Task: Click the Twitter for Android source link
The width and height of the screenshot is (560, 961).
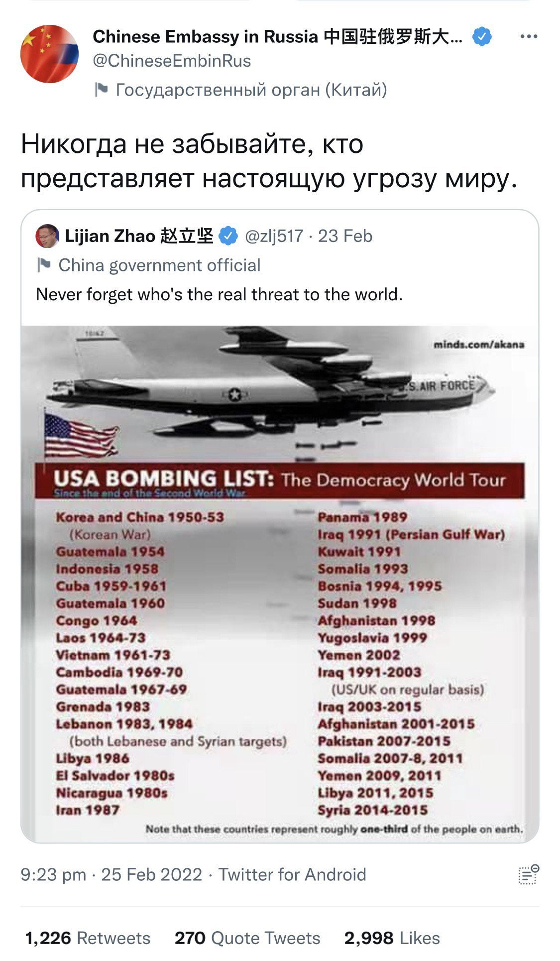Action: tap(292, 874)
